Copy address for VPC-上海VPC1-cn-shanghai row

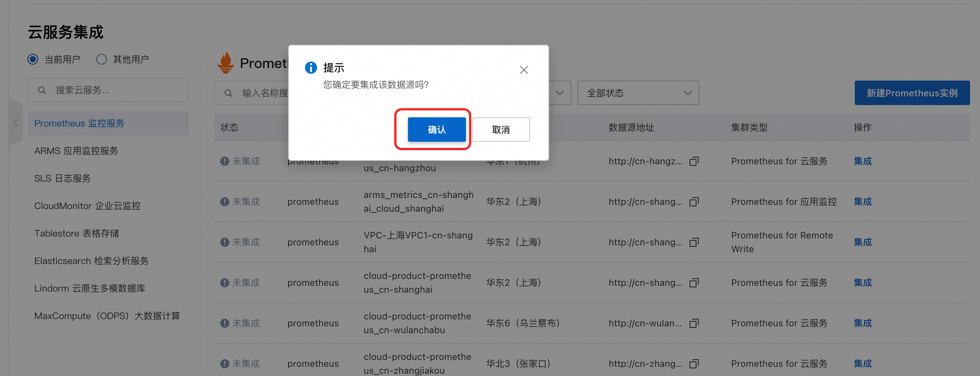click(x=694, y=242)
